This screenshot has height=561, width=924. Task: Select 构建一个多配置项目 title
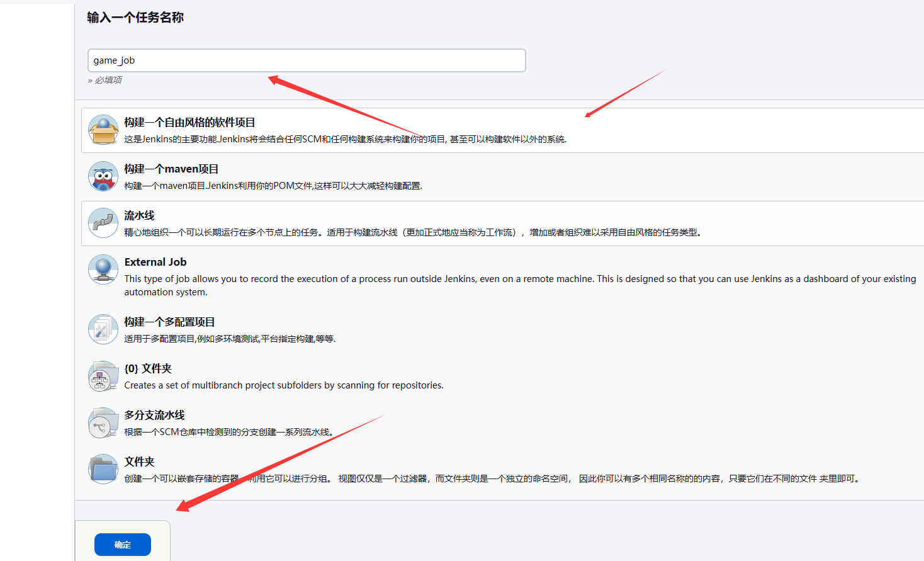[169, 322]
